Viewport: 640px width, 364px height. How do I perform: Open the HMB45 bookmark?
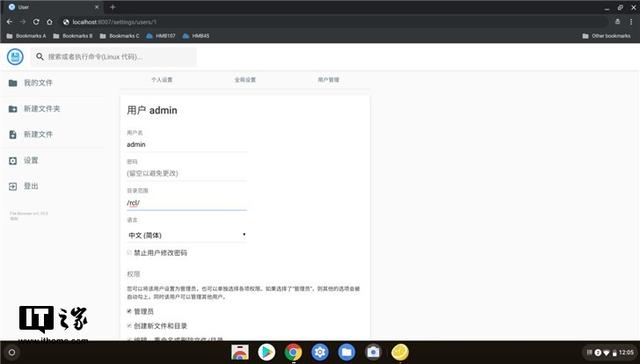point(196,36)
